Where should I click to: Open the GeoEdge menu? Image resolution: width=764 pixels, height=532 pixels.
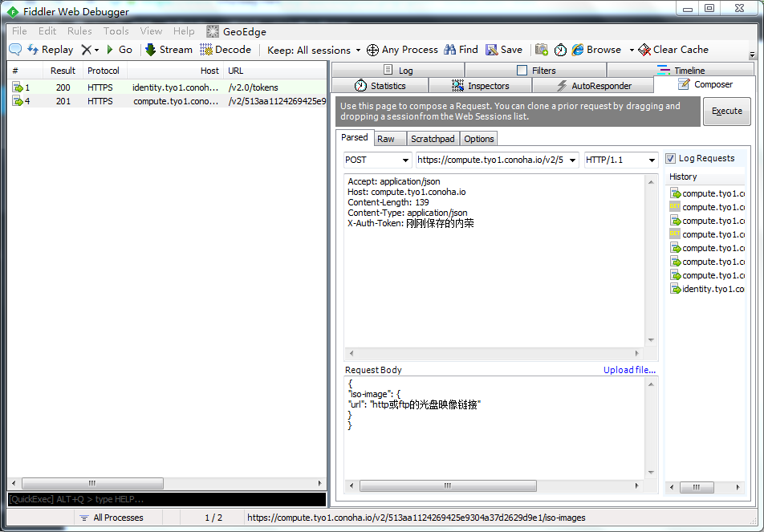click(236, 31)
